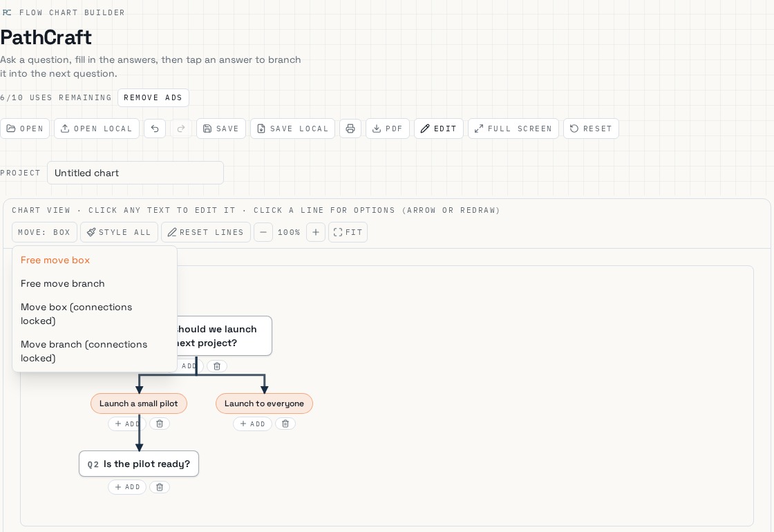
Task: Delete 'Launch to everyone' answer trash icon
Action: point(285,424)
